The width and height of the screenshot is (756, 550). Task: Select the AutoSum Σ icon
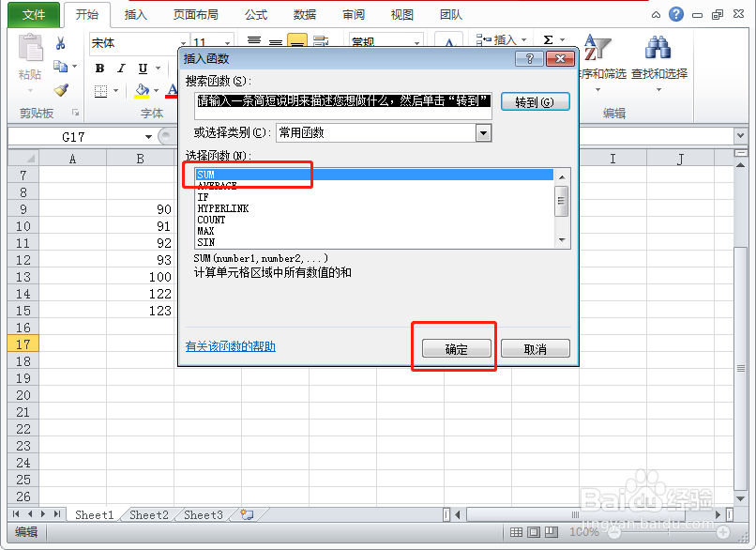pyautogui.click(x=547, y=40)
